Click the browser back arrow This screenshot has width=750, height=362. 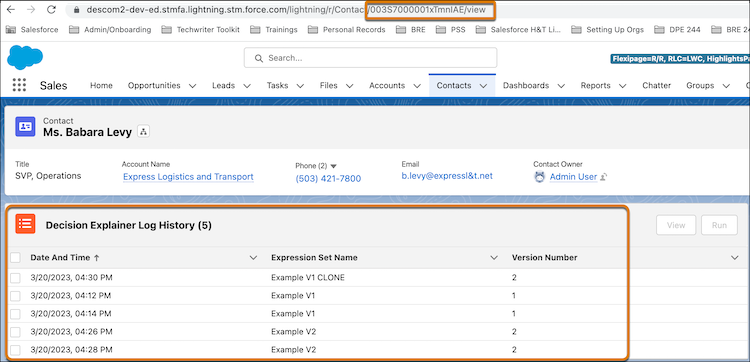click(x=11, y=10)
